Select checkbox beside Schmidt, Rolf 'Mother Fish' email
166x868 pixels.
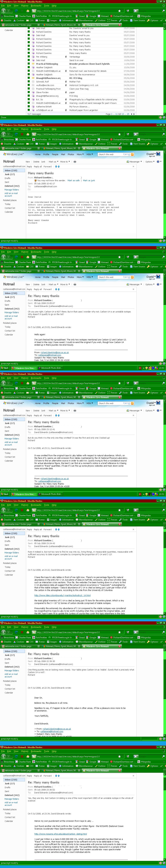(29, 82)
